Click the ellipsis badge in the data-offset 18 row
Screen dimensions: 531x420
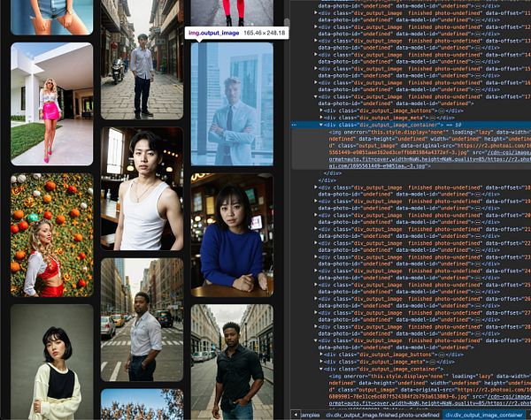tap(478, 195)
